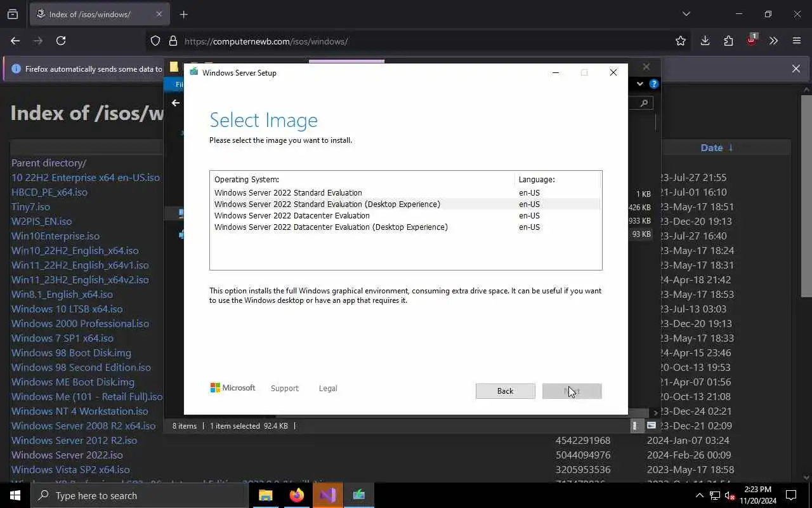The height and width of the screenshot is (508, 812).
Task: Go back in the File Explorer window
Action: pyautogui.click(x=176, y=103)
